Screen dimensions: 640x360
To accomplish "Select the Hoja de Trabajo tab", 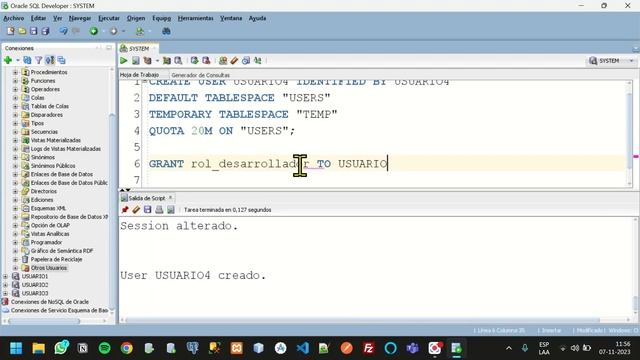I will [x=139, y=75].
